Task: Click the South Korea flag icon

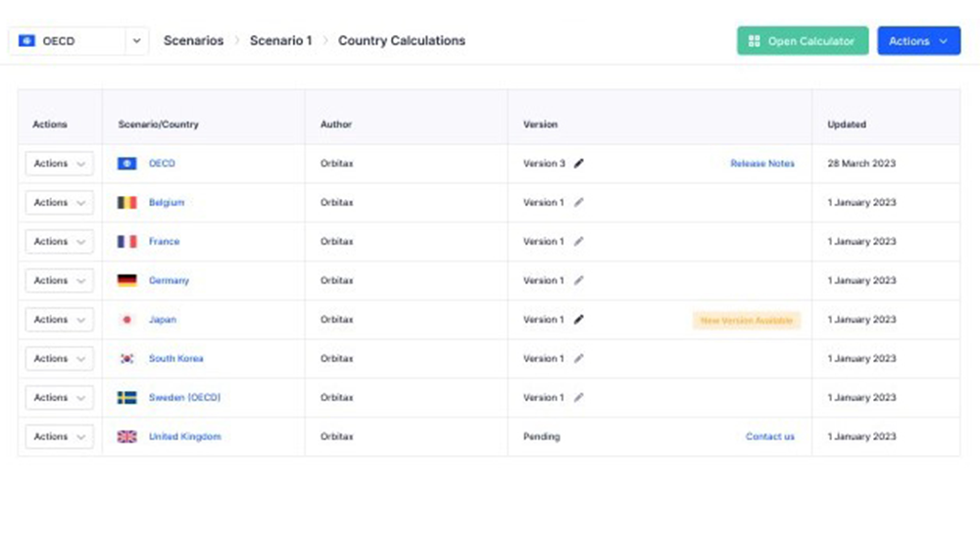Action: click(x=126, y=359)
